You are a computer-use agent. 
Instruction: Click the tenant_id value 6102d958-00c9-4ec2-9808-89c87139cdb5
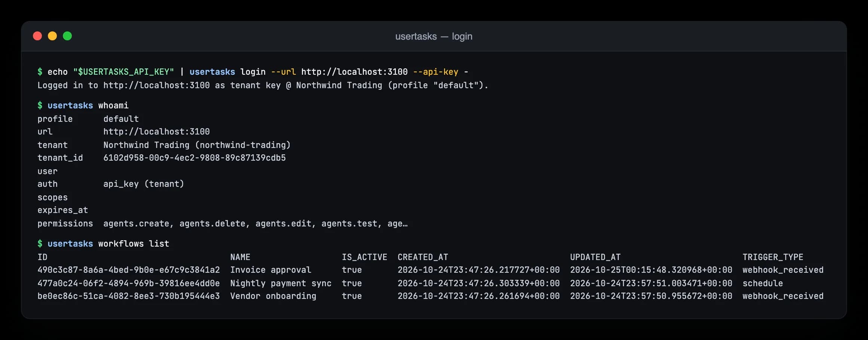(195, 158)
